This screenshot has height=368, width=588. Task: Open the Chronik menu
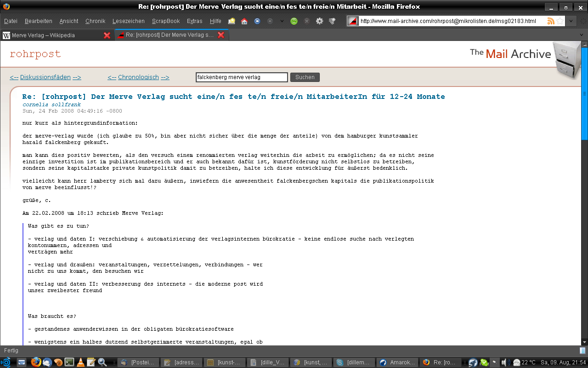click(x=95, y=21)
